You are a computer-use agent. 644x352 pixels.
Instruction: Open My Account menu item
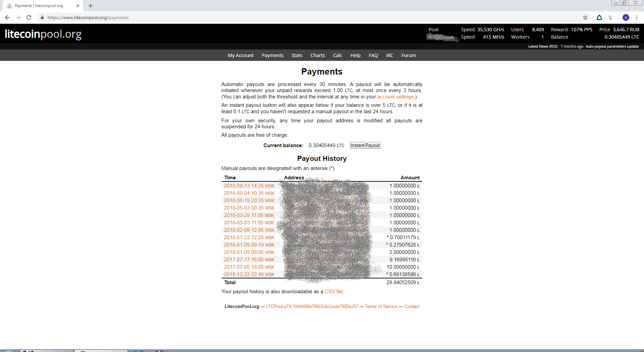241,55
